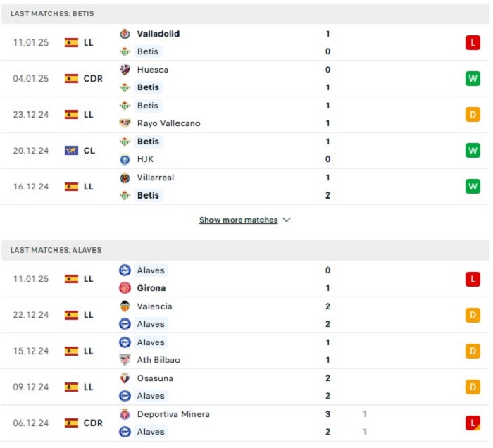Open the orange D badge for Rayo Vallecano match
Screen dimensions: 493x448
(473, 114)
